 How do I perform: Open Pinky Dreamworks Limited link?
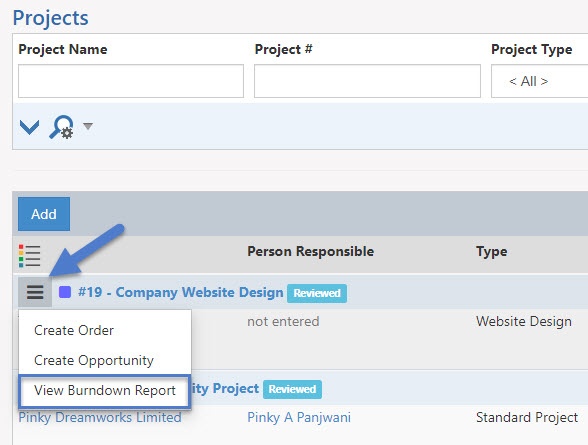(100, 417)
